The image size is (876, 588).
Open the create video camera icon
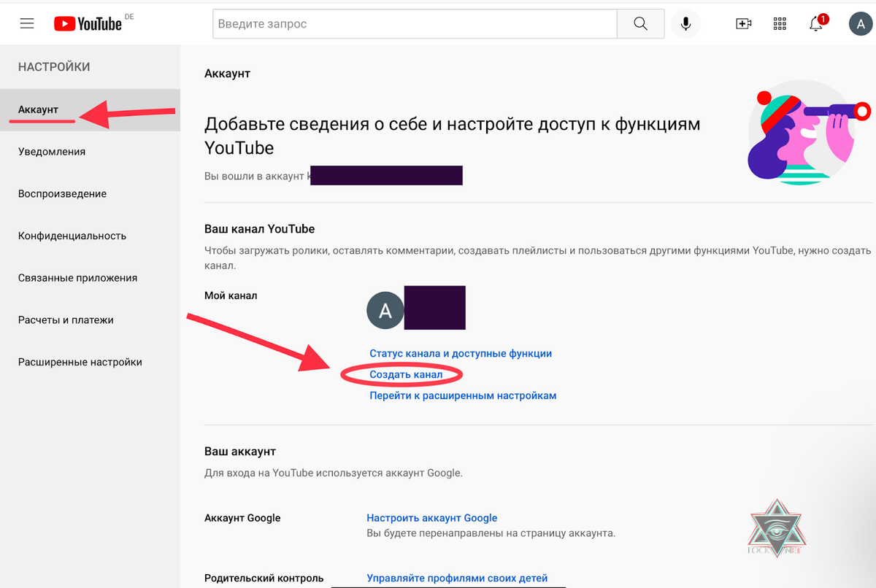click(x=743, y=24)
